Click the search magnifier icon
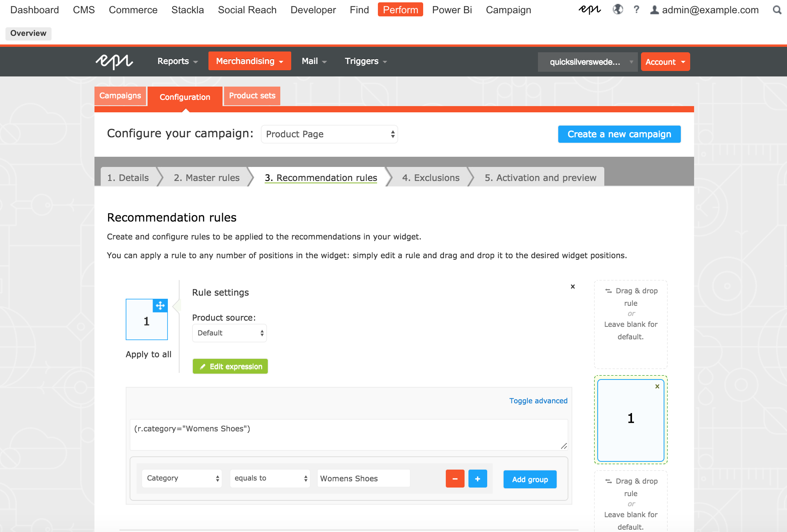787x532 pixels. coord(777,10)
